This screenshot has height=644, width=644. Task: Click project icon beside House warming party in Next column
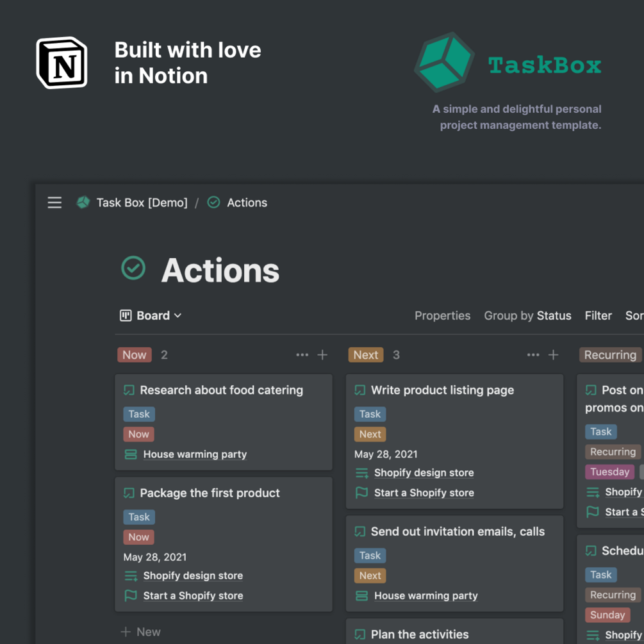[x=361, y=595]
